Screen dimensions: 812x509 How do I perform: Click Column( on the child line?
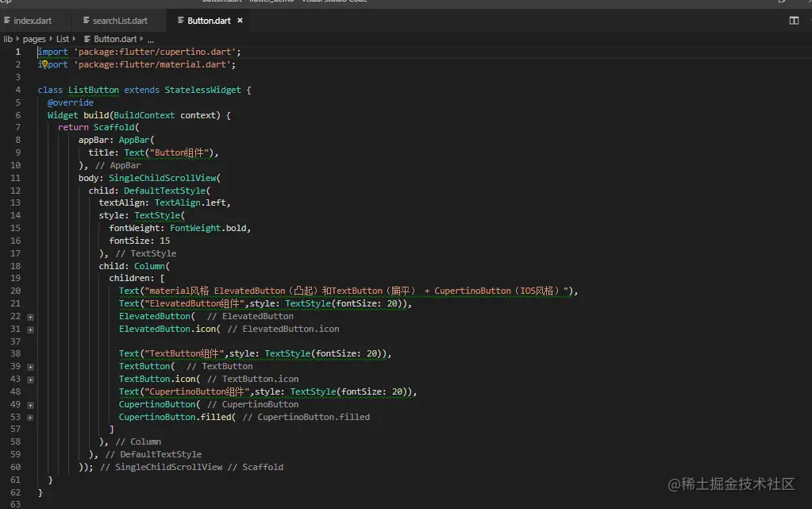tap(152, 266)
